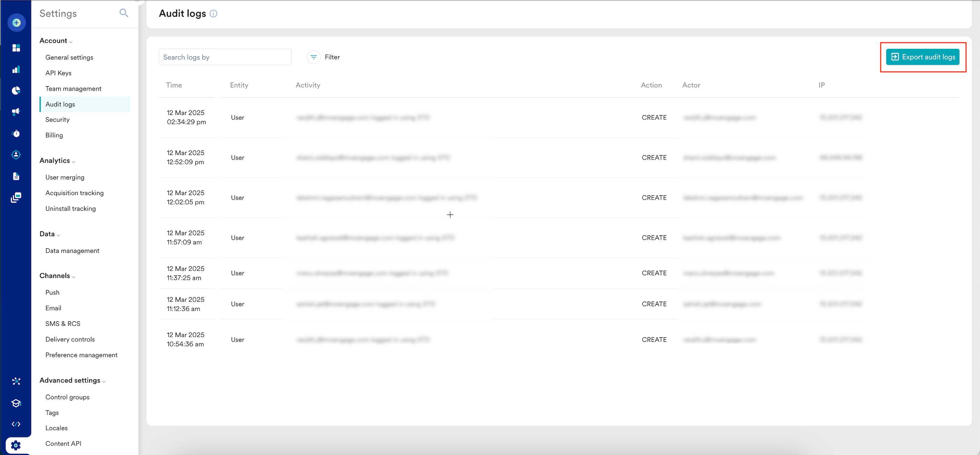Click the settings search magnifier icon

124,13
